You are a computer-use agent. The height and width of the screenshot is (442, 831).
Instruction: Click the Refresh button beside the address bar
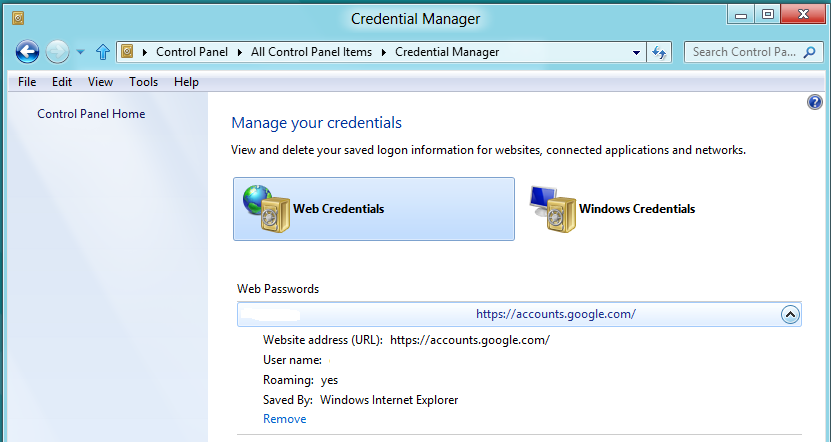point(659,52)
